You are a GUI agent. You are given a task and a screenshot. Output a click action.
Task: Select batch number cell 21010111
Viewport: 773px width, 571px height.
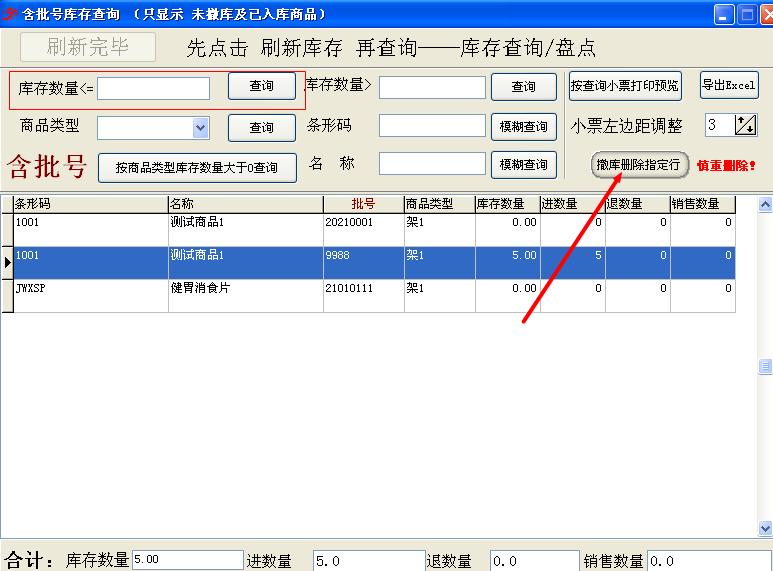point(364,296)
